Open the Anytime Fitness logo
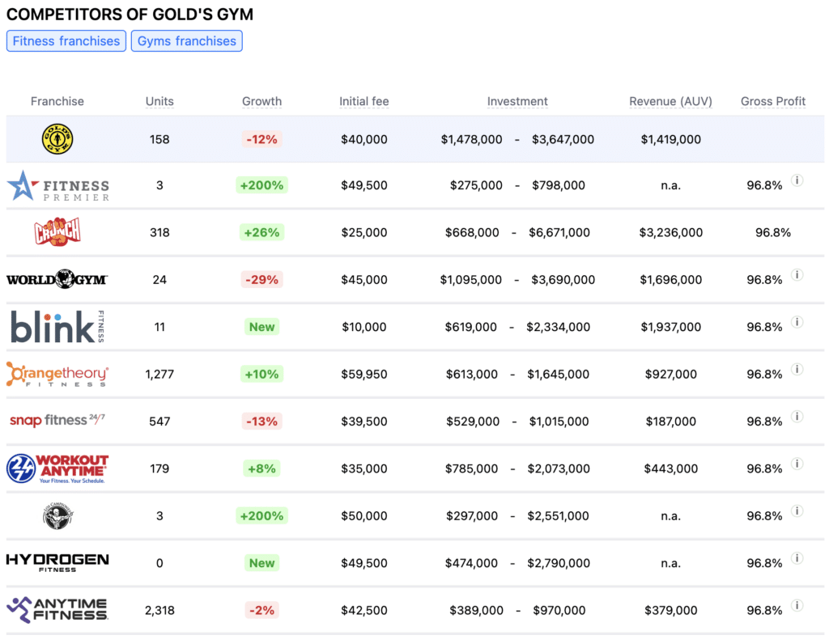Screen dimensions: 829x644 tap(57, 610)
